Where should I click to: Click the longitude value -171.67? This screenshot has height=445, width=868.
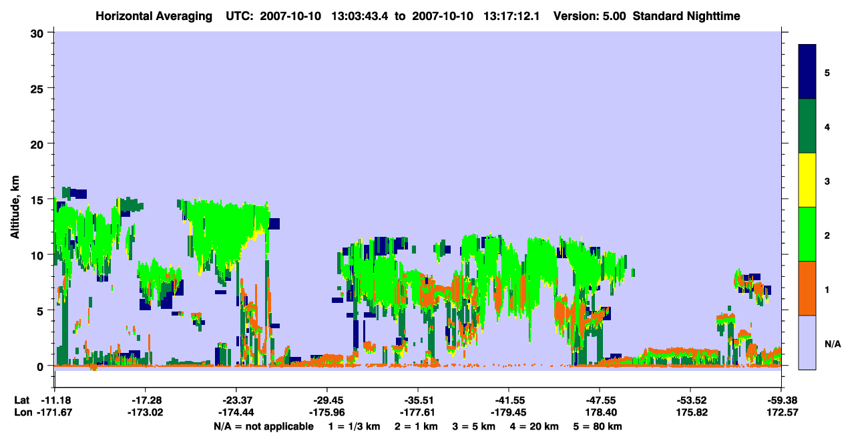pyautogui.click(x=55, y=412)
